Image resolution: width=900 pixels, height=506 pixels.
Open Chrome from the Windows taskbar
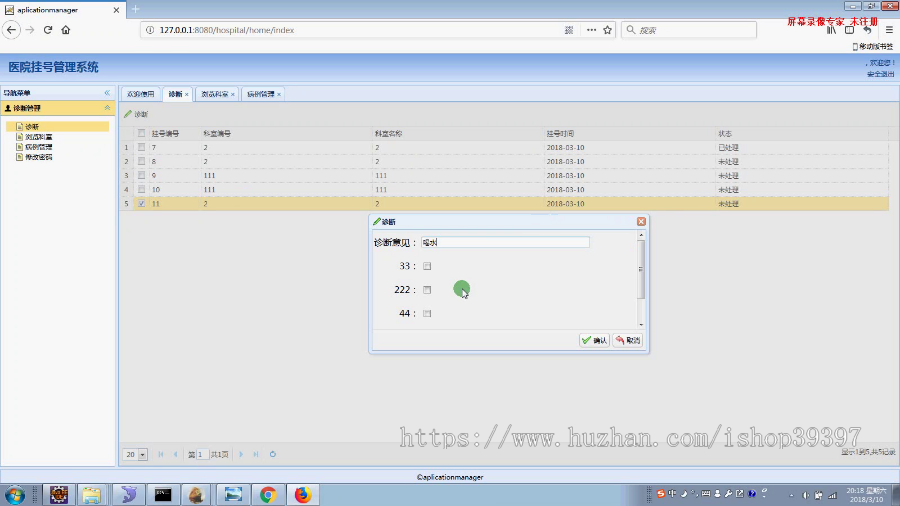[267, 495]
